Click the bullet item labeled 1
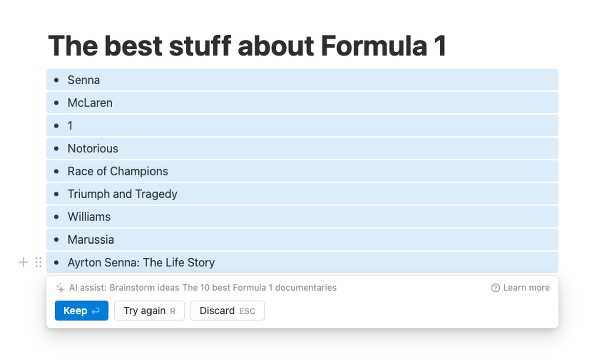The image size is (602, 364). click(70, 126)
